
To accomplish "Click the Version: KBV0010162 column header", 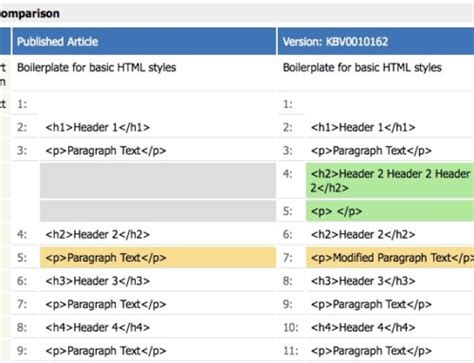I will (376, 41).
